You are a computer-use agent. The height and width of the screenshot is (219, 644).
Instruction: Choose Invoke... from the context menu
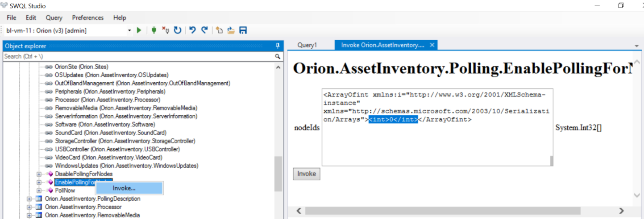pyautogui.click(x=124, y=188)
